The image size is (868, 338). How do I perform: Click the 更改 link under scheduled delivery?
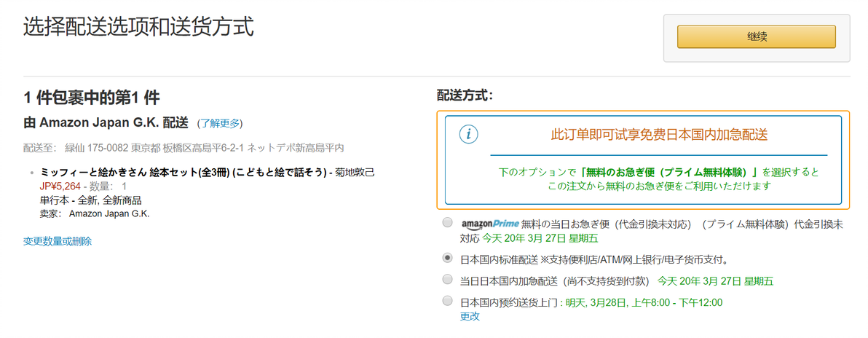click(470, 316)
